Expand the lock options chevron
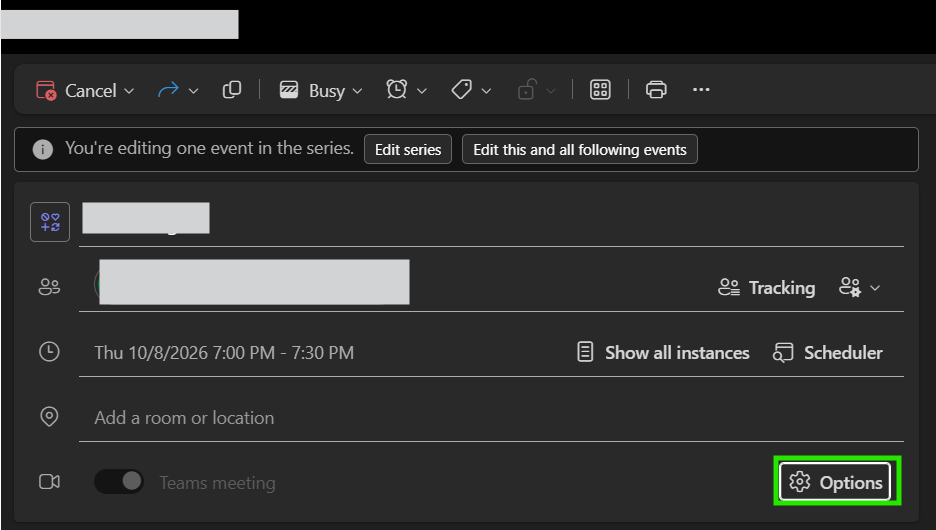This screenshot has height=530, width=936. click(x=551, y=91)
